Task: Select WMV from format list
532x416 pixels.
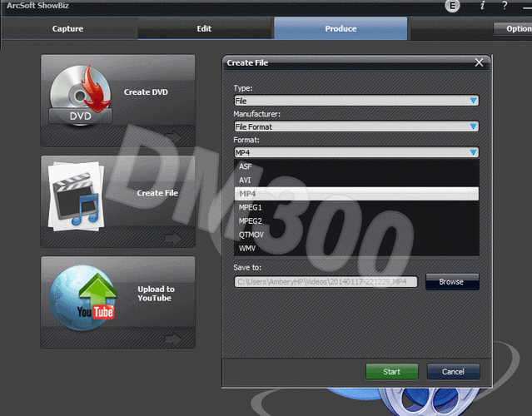Action: click(356, 248)
